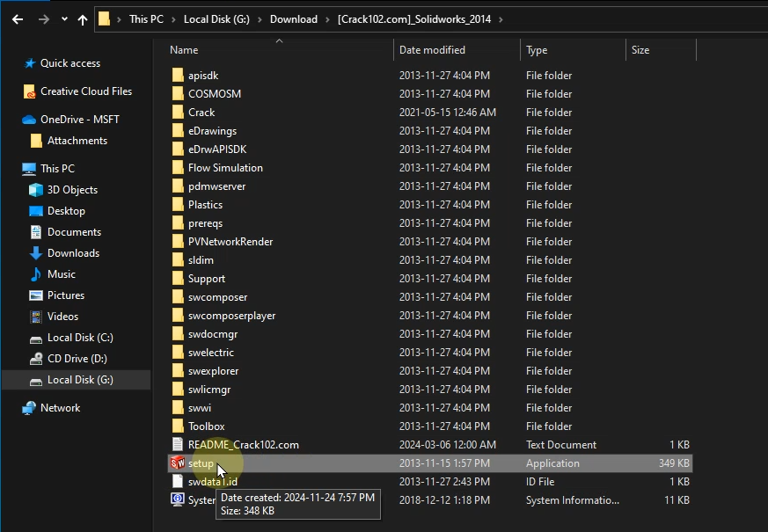Sort files by the Size column header

click(640, 50)
